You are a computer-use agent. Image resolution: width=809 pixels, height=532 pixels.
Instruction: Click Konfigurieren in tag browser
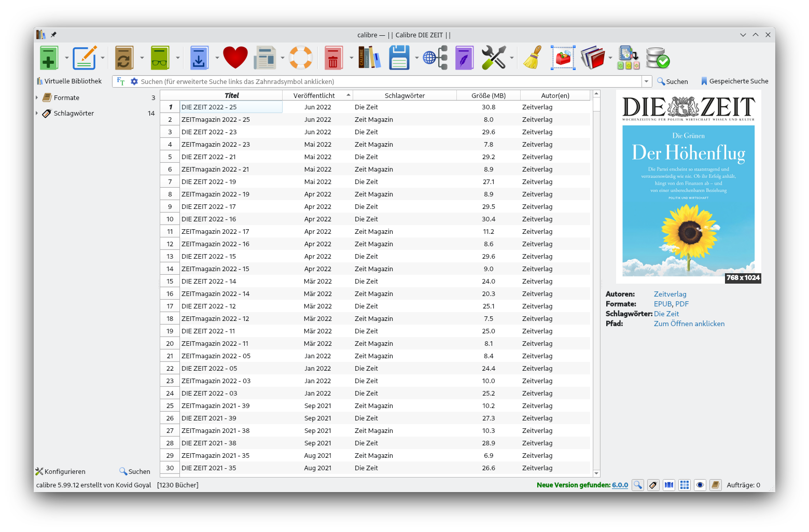tap(60, 471)
